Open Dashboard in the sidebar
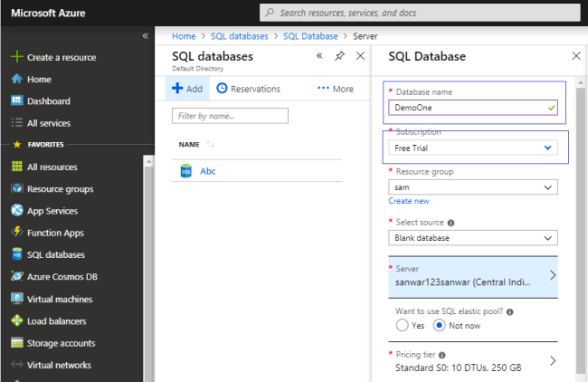This screenshot has height=382, width=588. (48, 101)
